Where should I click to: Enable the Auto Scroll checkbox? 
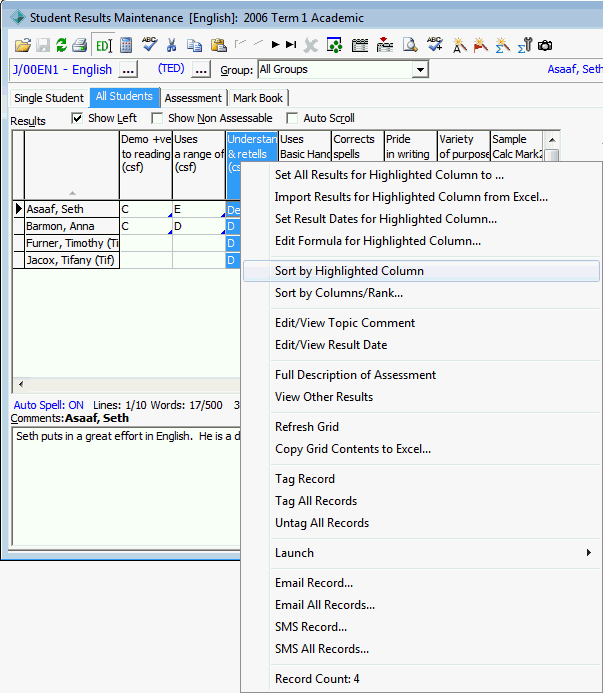pos(292,118)
